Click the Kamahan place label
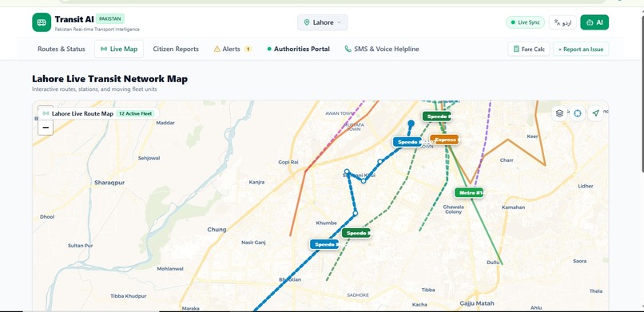The height and width of the screenshot is (312, 644). click(513, 207)
